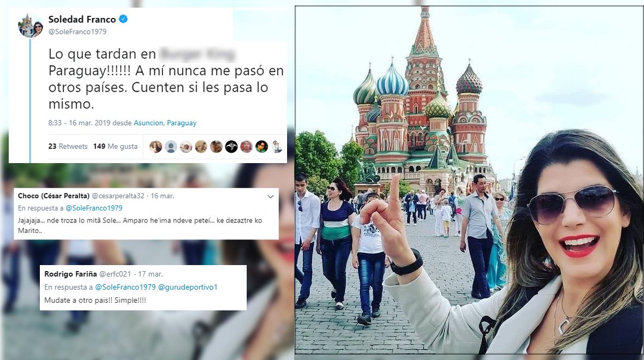The height and width of the screenshot is (360, 644).
Task: Click the @gurudeportivo1 mention link
Action: click(x=188, y=287)
